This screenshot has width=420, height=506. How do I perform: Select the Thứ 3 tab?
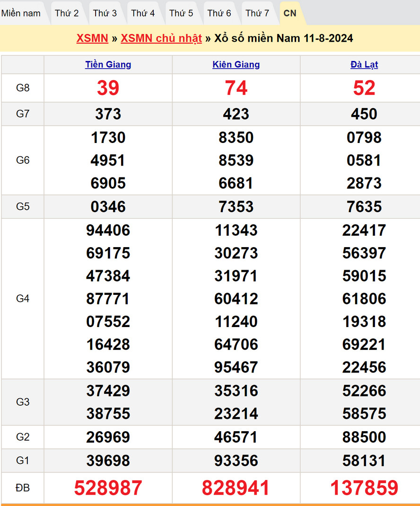point(105,13)
